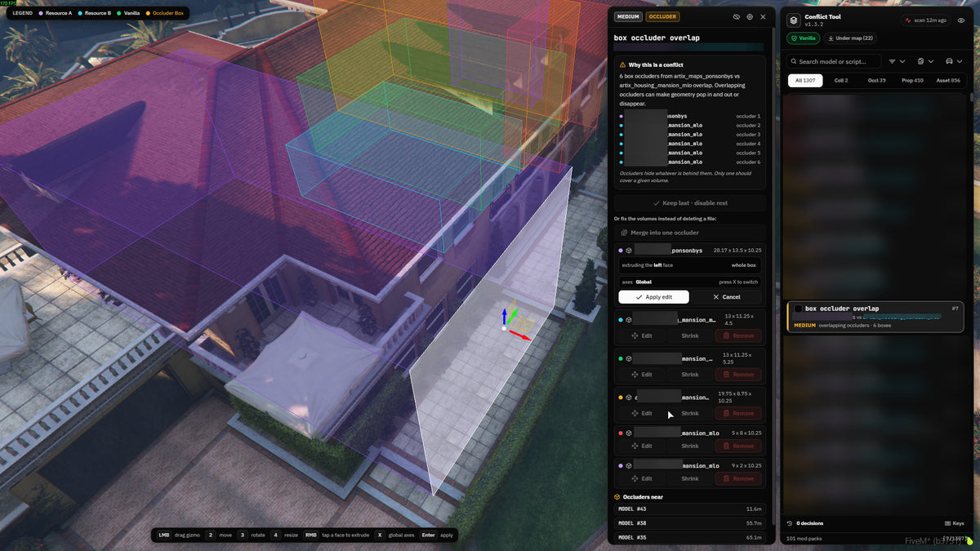Toggle Occluder Box in the legend
The height and width of the screenshot is (551, 980).
click(165, 13)
